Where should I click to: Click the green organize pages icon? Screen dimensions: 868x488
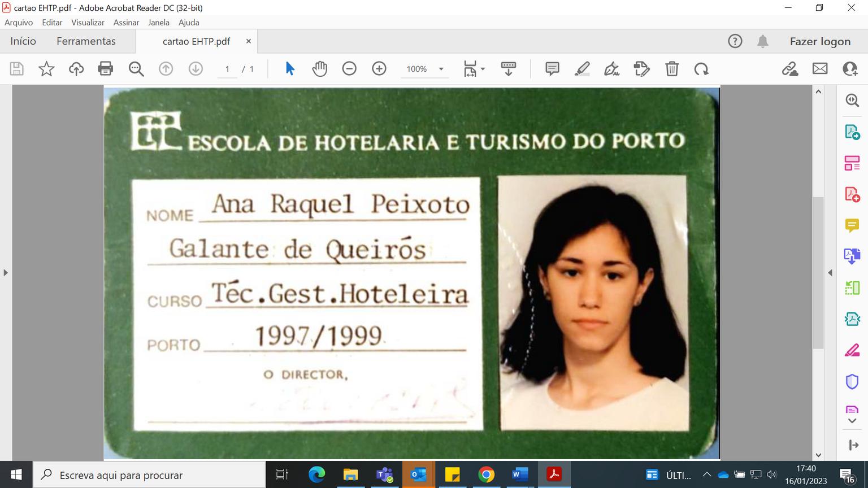point(852,288)
